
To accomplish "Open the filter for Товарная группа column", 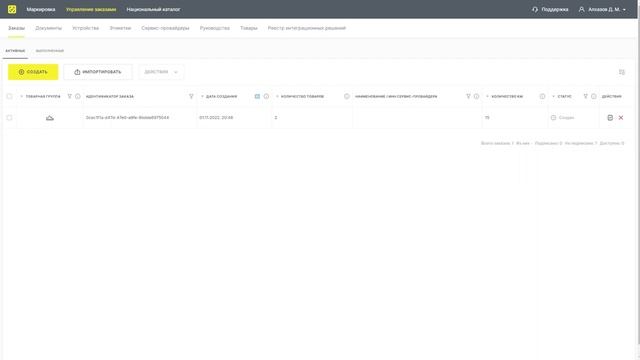I will (69, 96).
